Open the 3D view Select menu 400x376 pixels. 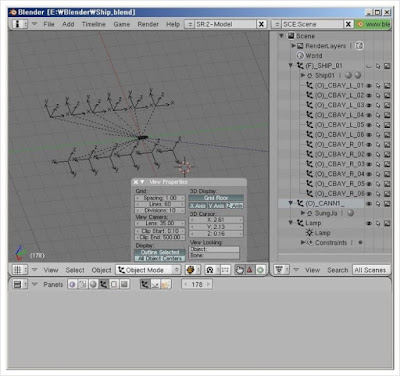(75, 270)
